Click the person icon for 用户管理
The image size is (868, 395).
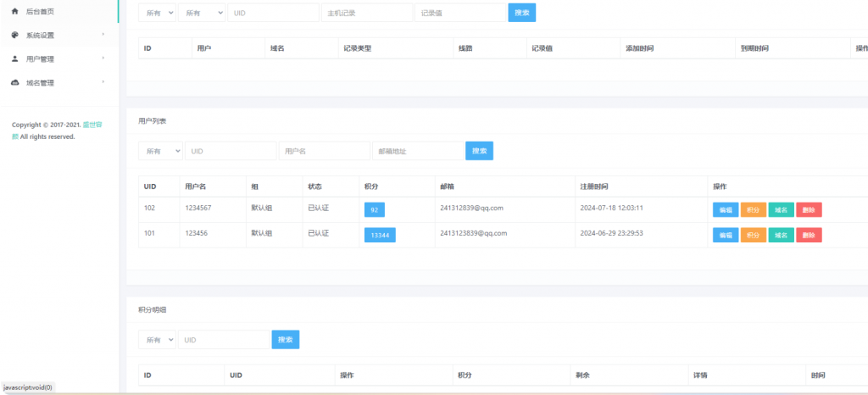point(15,59)
